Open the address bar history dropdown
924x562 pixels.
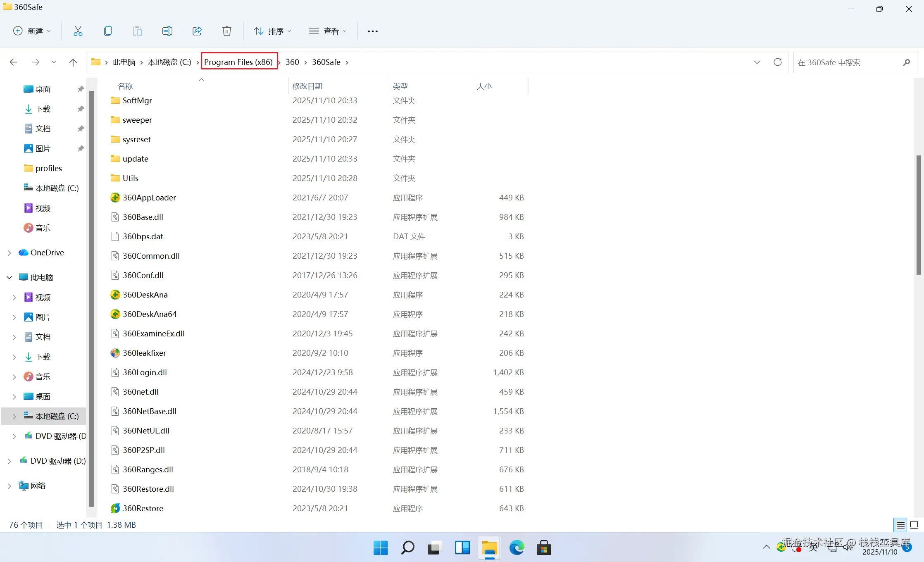757,62
